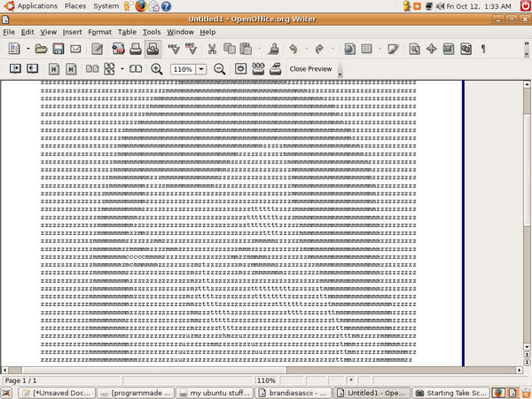Go to last page in preview
532x399 pixels.
[71, 69]
